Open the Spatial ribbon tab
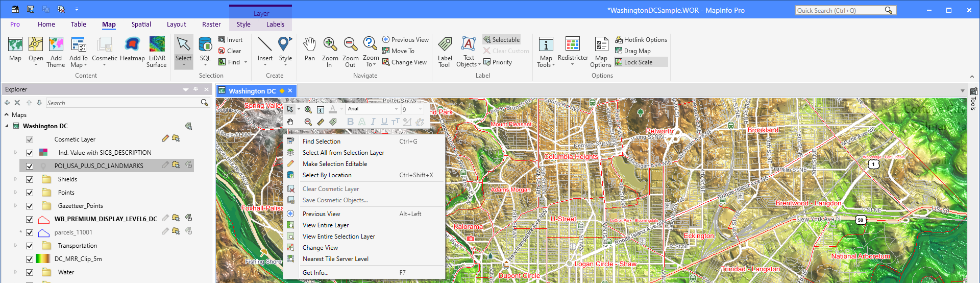The width and height of the screenshot is (980, 283). 141,24
